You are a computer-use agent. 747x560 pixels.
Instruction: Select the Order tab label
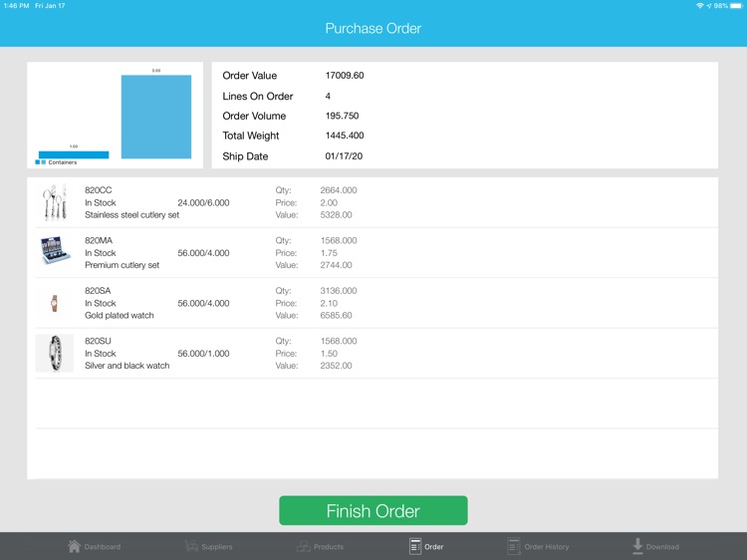[433, 547]
